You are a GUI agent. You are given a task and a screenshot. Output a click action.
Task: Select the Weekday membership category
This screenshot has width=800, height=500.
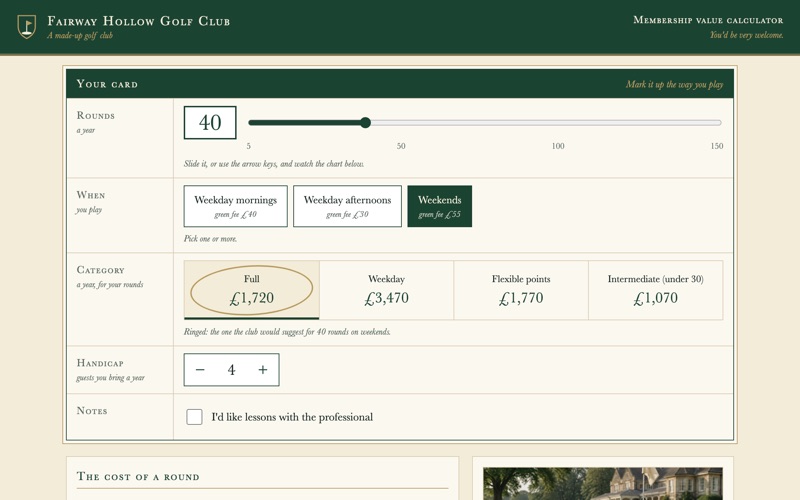pyautogui.click(x=387, y=290)
